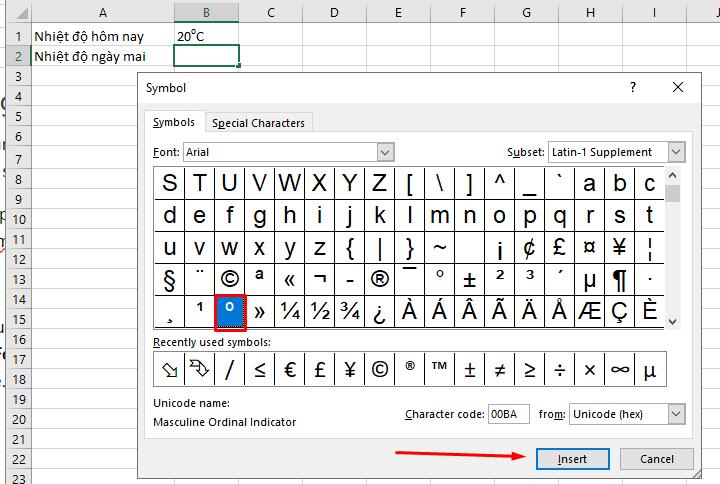Choose the micro µ symbol in the character grid
This screenshot has width=720, height=484.
pyautogui.click(x=590, y=279)
